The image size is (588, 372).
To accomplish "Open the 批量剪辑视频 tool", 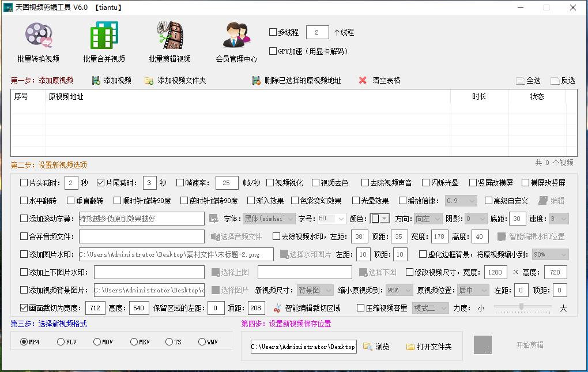I will tap(169, 40).
